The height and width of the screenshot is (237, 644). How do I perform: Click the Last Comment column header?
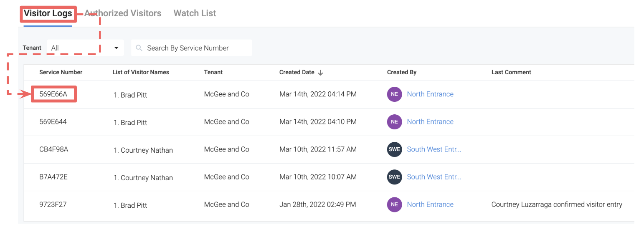pos(511,72)
